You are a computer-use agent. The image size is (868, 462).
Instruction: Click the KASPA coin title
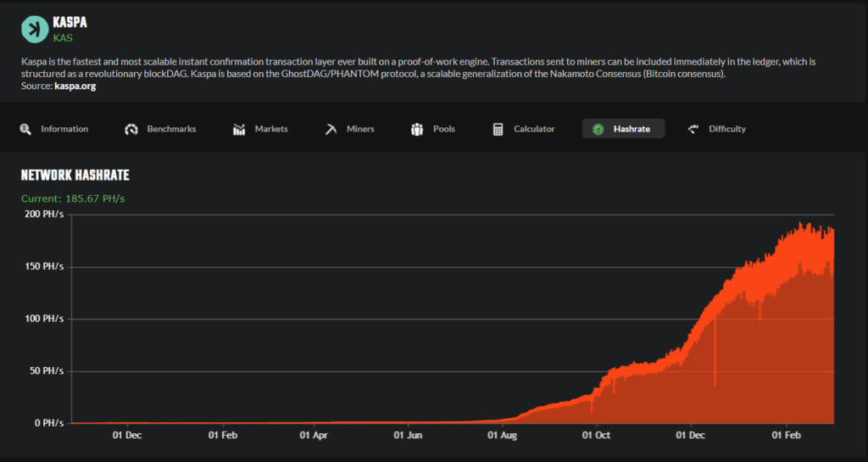[x=70, y=23]
